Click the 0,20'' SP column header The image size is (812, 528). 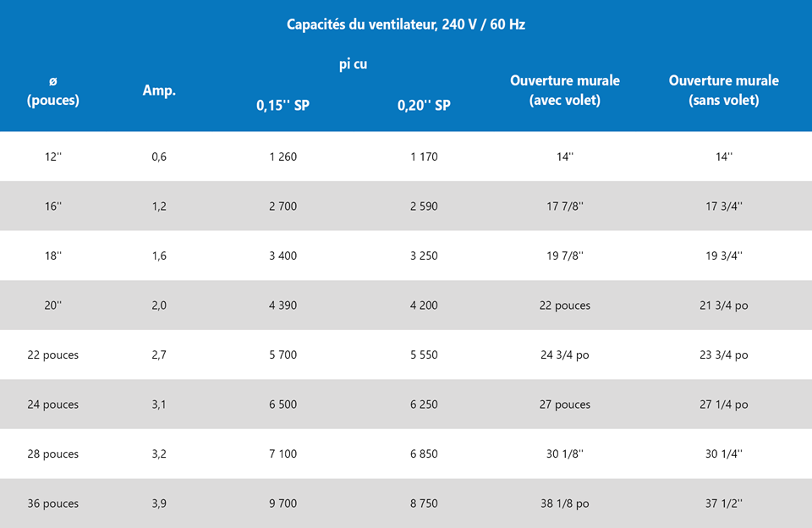[424, 106]
